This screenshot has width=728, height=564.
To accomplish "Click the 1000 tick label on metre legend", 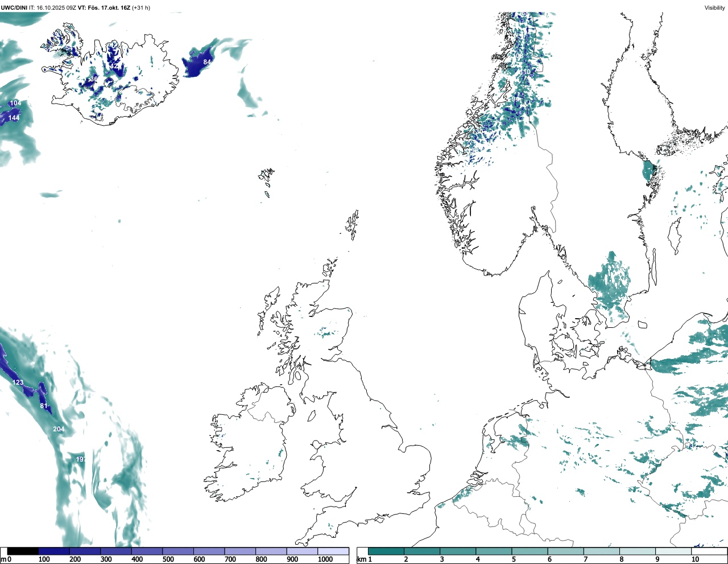I will 325,559.
